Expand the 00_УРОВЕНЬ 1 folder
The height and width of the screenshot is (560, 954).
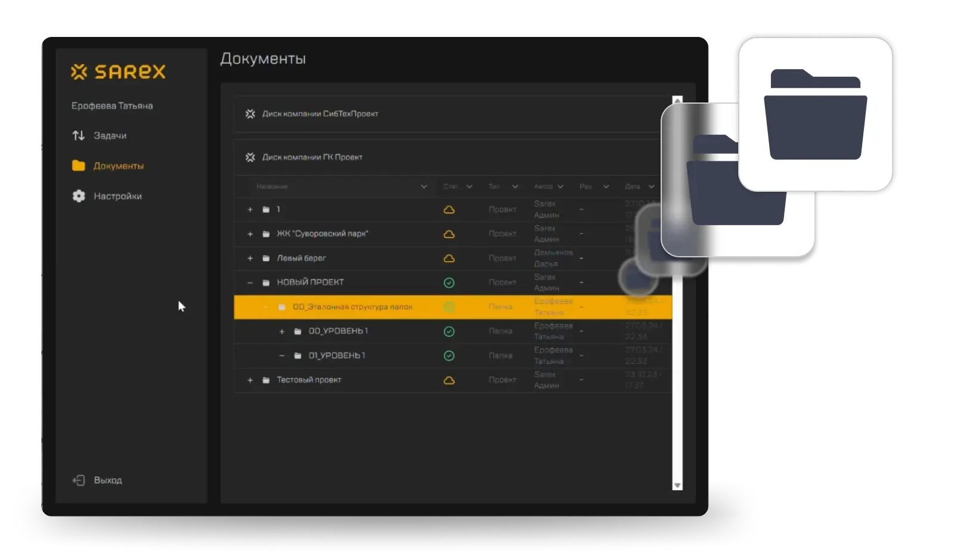(x=282, y=331)
